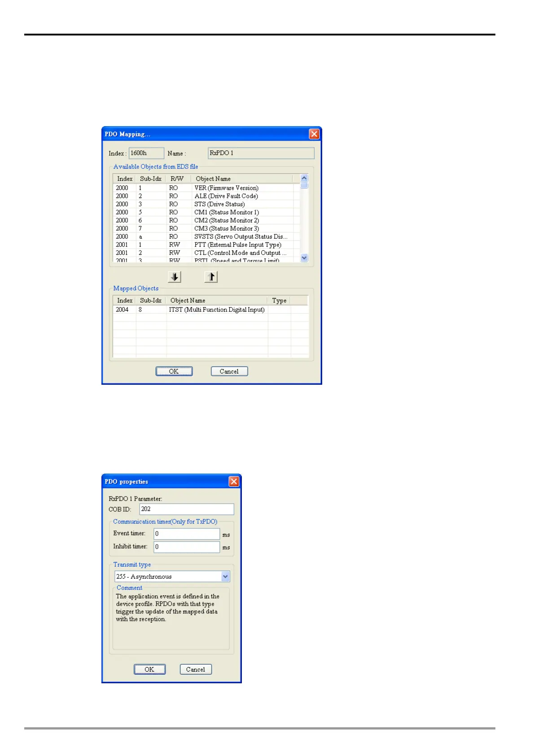534x756 pixels.
Task: Open the Transmit type dropdown
Action: [225, 576]
